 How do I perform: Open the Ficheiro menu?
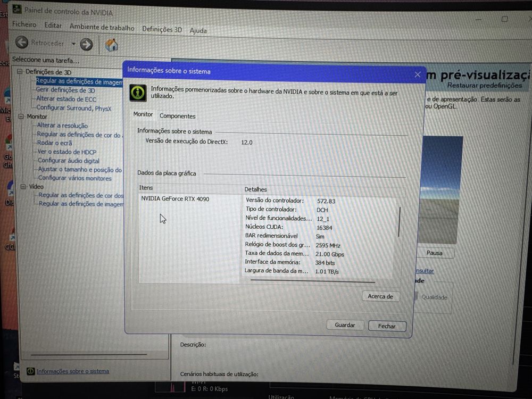(x=24, y=24)
